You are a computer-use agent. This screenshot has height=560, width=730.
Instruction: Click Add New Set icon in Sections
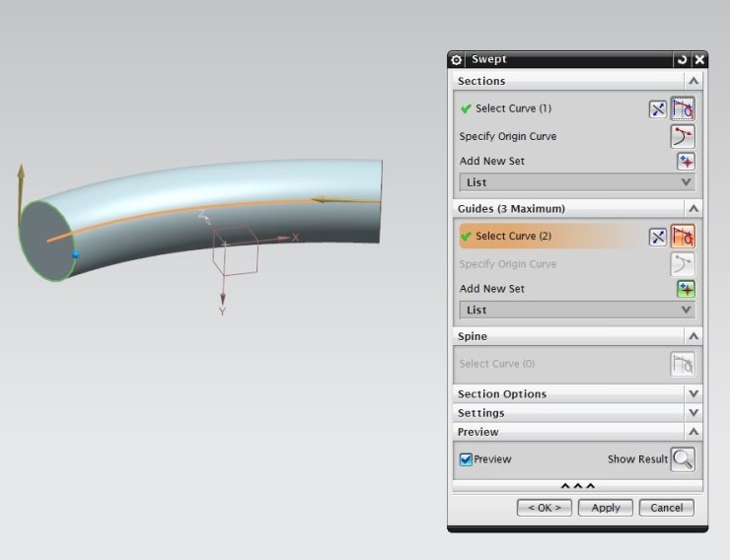tap(686, 161)
